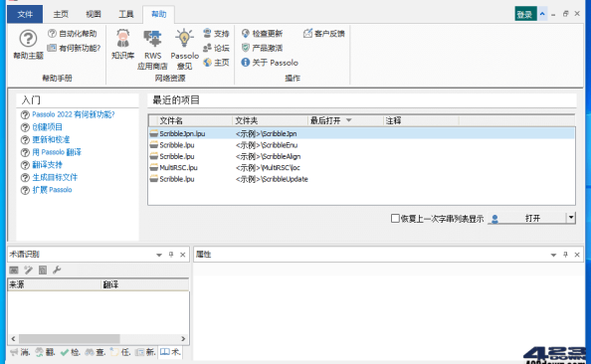591x364 pixels.
Task: Select Scribble.lpu in ScribbleEnu folder
Action: (x=361, y=144)
